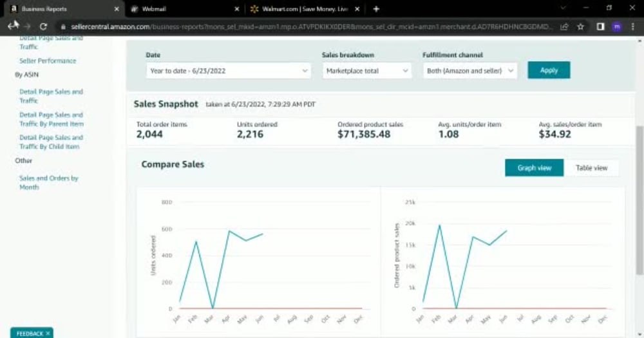Reload the Business Reports page
644x338 pixels.
[43, 26]
